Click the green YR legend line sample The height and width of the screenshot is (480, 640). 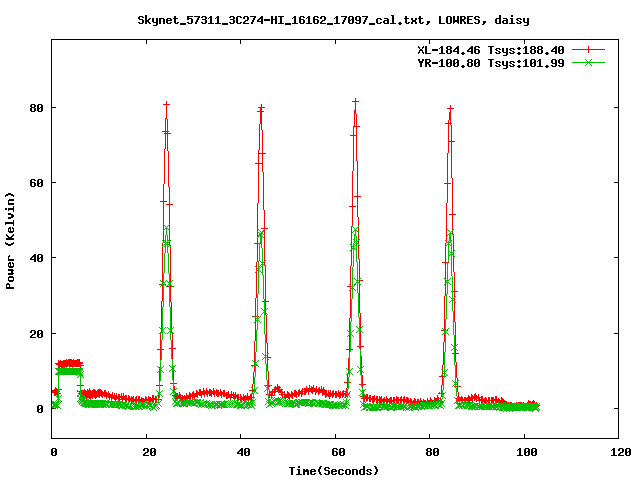click(588, 62)
